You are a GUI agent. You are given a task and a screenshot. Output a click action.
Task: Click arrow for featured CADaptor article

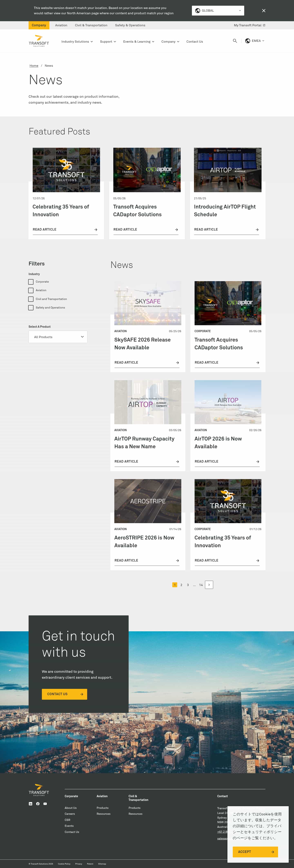pos(176,230)
